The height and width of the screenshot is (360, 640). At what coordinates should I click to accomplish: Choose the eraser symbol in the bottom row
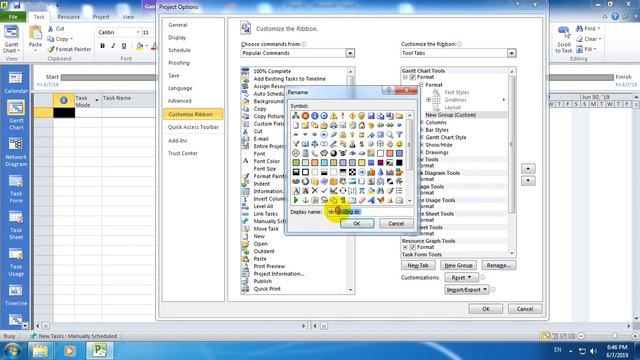[x=362, y=200]
